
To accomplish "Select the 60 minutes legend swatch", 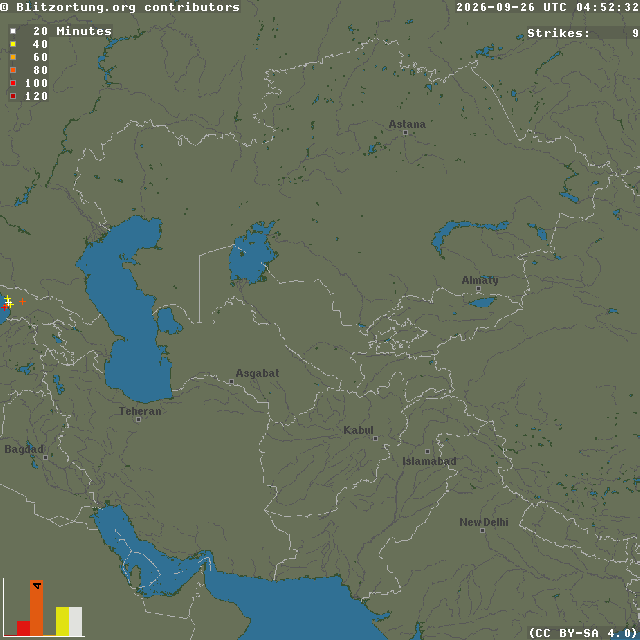I will [13, 57].
